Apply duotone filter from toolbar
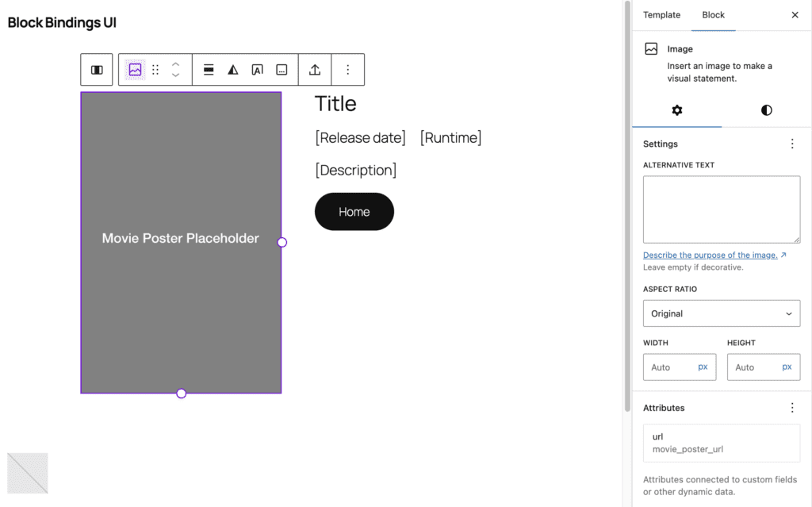Screen dimensions: 812x507 point(233,70)
